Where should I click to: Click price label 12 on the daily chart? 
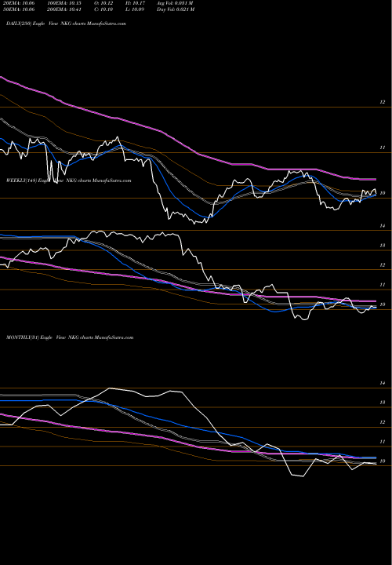click(383, 102)
